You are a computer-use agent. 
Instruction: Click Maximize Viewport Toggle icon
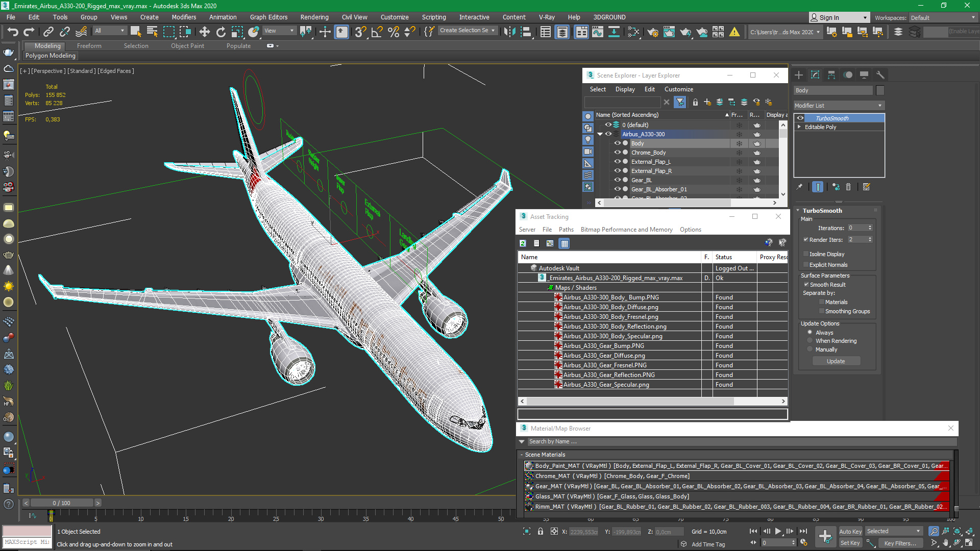click(x=969, y=543)
